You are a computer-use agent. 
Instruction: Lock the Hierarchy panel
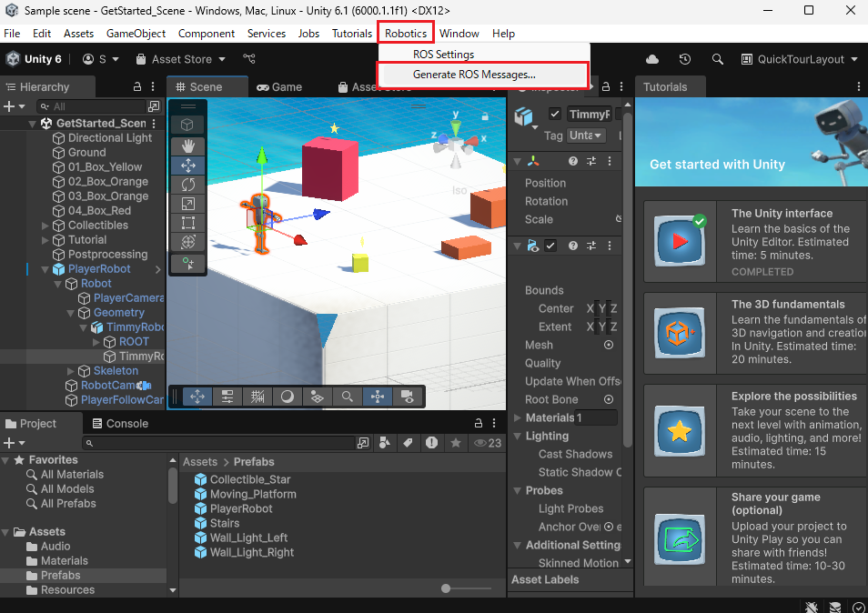click(136, 87)
